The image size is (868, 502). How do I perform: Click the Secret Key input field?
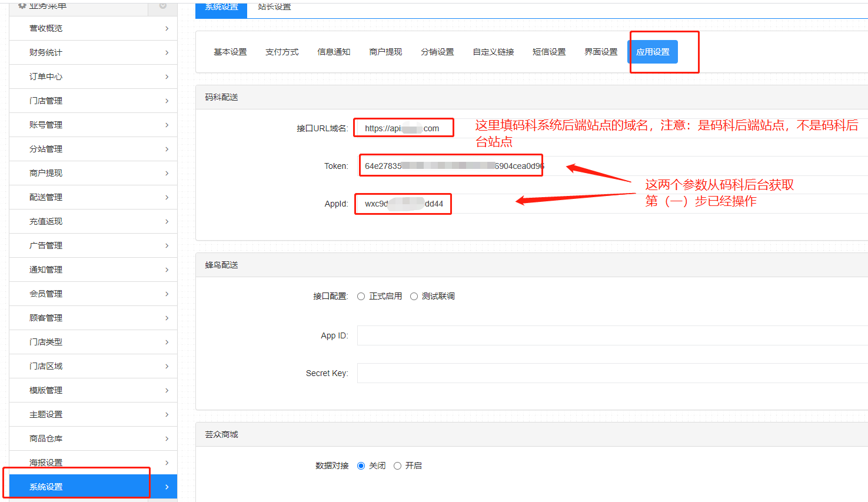coord(530,373)
